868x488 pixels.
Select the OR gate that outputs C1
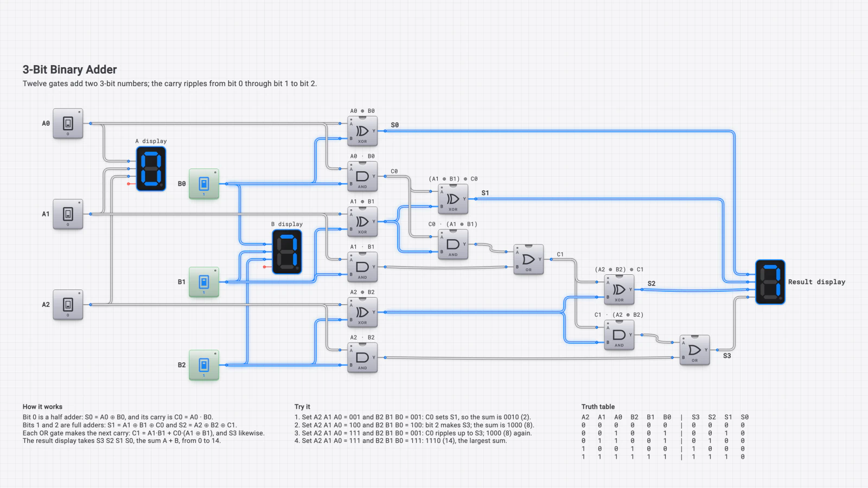528,259
